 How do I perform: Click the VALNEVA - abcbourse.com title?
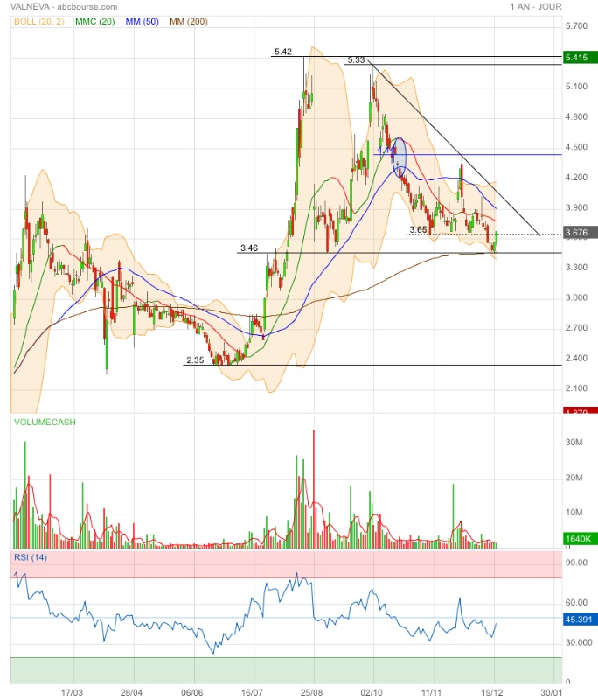pyautogui.click(x=64, y=7)
